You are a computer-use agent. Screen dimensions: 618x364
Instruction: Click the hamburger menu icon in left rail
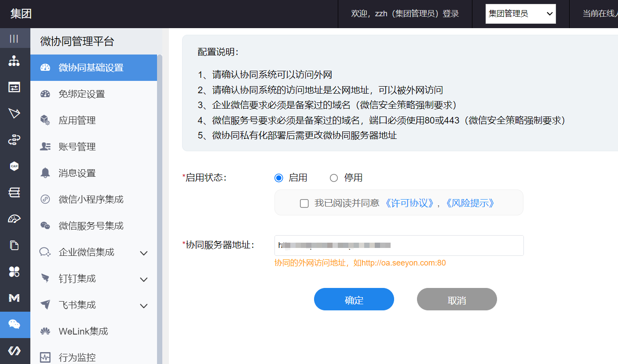click(14, 39)
